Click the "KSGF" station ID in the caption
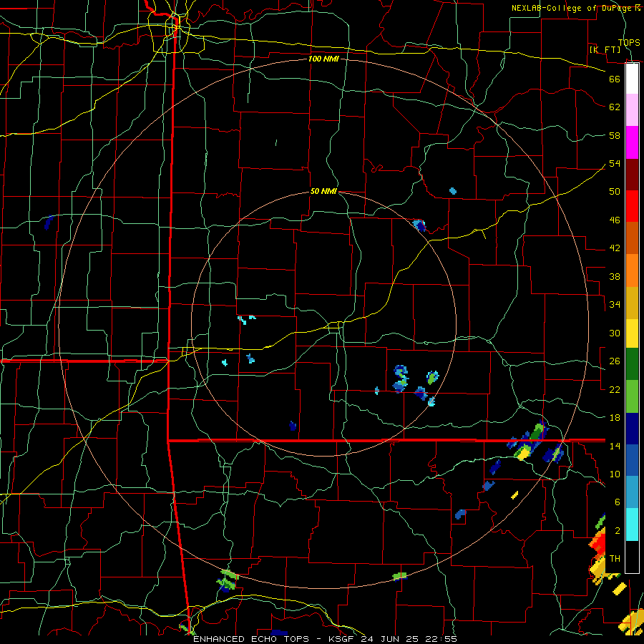The height and width of the screenshot is (644, 644). 342,639
